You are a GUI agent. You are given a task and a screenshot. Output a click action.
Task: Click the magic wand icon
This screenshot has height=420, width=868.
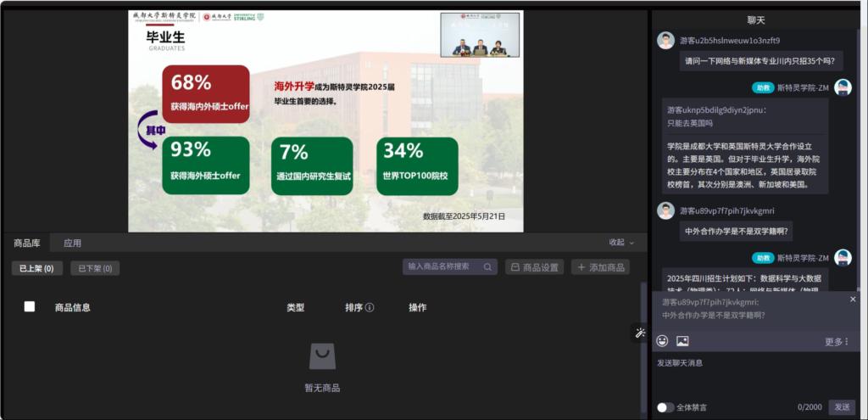[x=640, y=333]
